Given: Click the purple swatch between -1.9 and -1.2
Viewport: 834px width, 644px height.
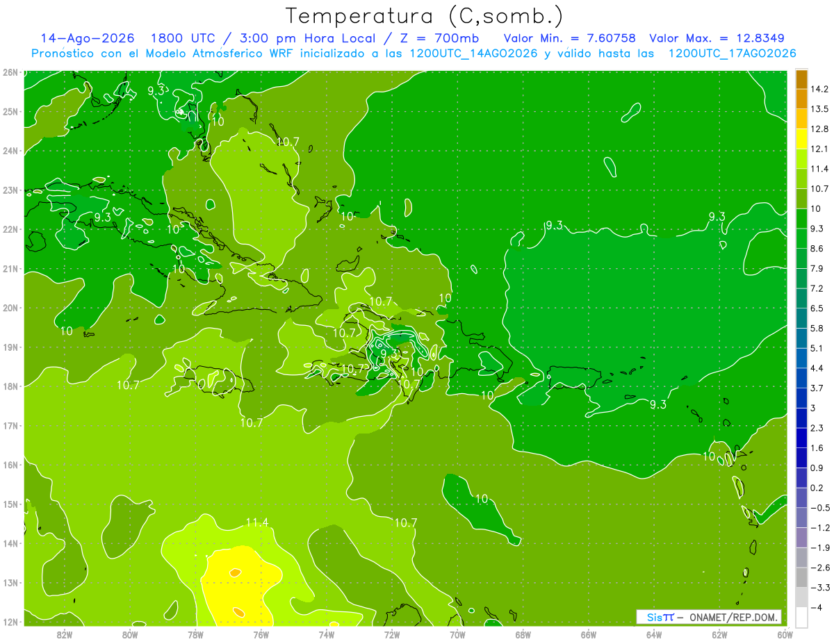Looking at the screenshot, I should tap(801, 537).
